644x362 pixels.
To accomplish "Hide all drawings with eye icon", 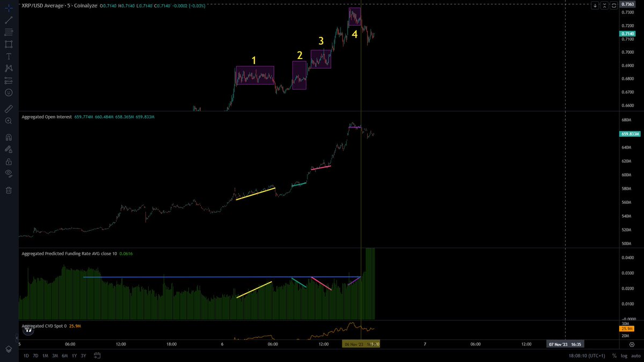I will [9, 173].
